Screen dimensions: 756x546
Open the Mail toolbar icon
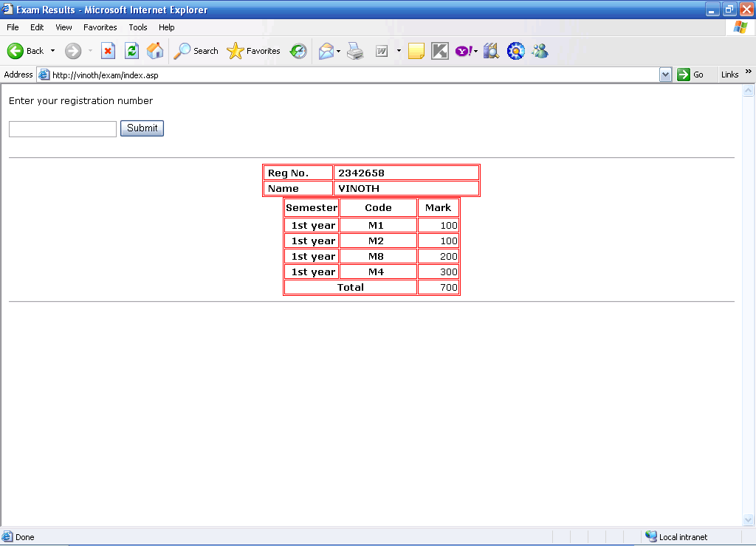tap(326, 51)
